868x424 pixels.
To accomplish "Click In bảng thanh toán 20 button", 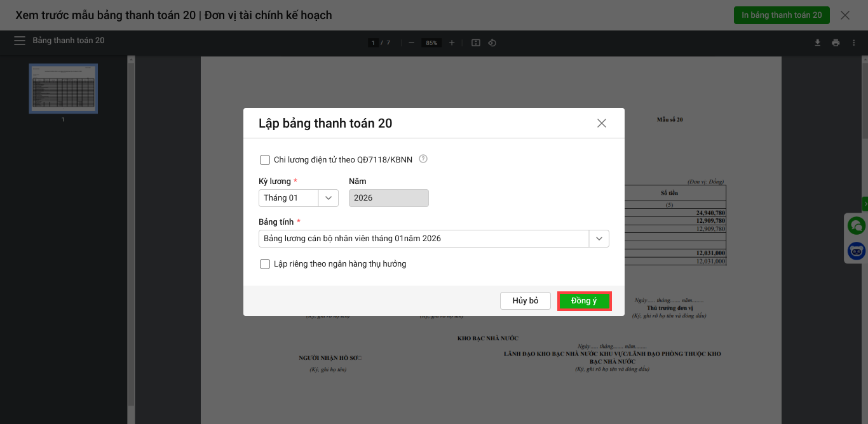I will point(782,15).
